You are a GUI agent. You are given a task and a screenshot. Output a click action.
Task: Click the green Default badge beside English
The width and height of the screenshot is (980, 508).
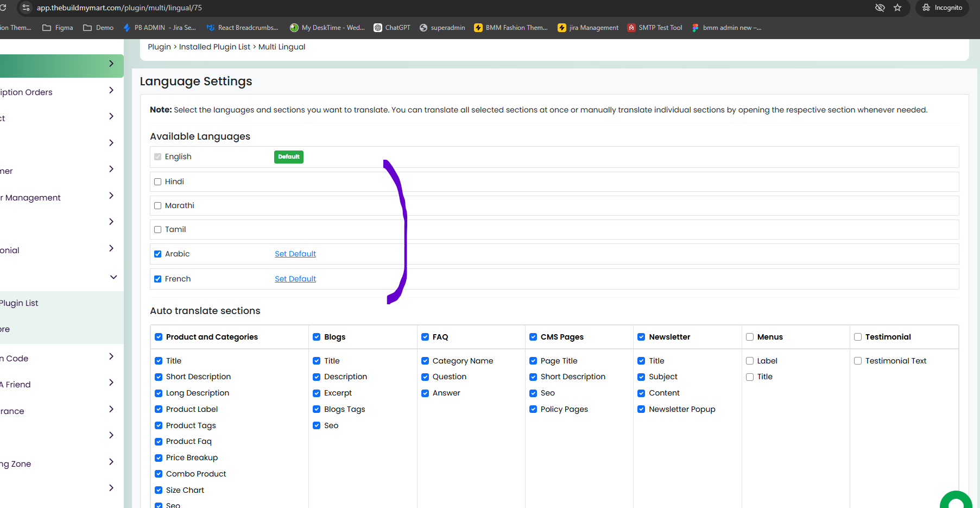pos(289,157)
